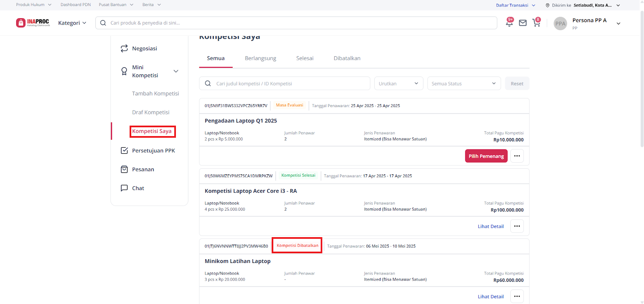644x304 pixels.
Task: Switch to the Dibatalkan tab
Action: [347, 58]
